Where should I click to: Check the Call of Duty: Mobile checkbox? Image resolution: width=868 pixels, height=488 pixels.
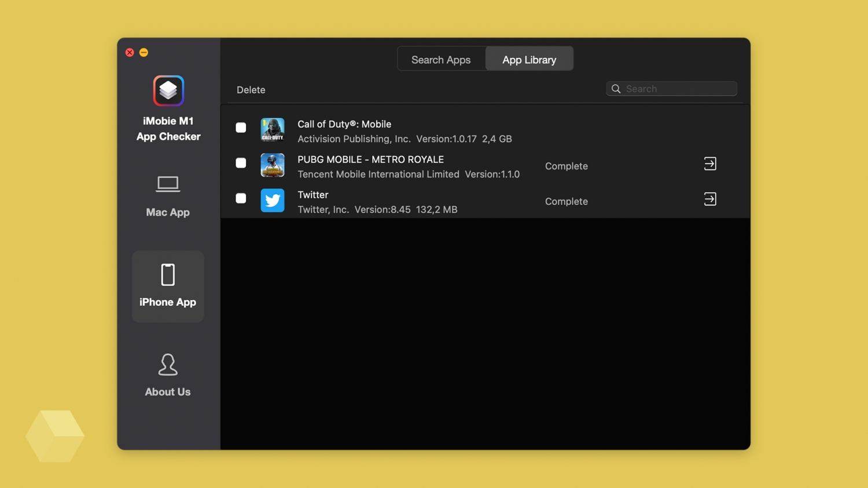pos(241,127)
